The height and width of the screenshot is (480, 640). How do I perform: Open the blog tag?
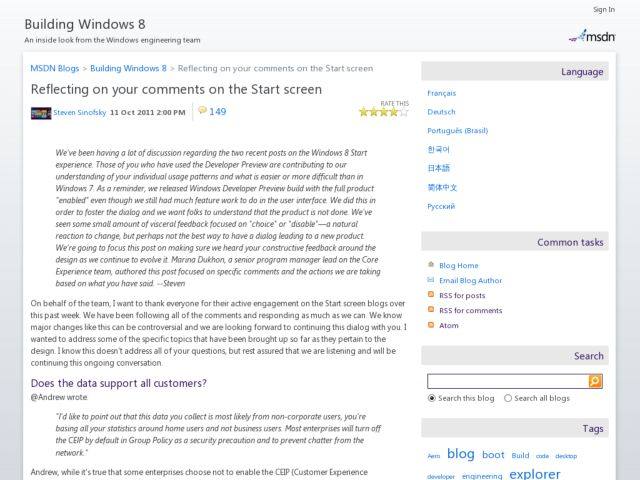pyautogui.click(x=460, y=454)
